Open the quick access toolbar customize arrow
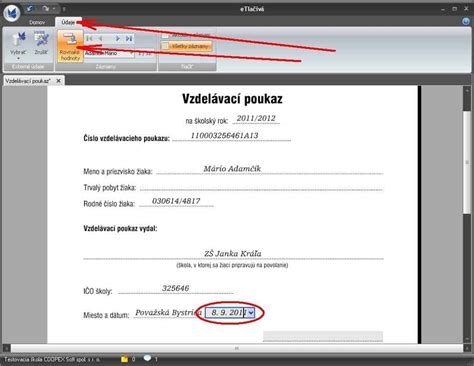This screenshot has width=474, height=366. [64, 9]
